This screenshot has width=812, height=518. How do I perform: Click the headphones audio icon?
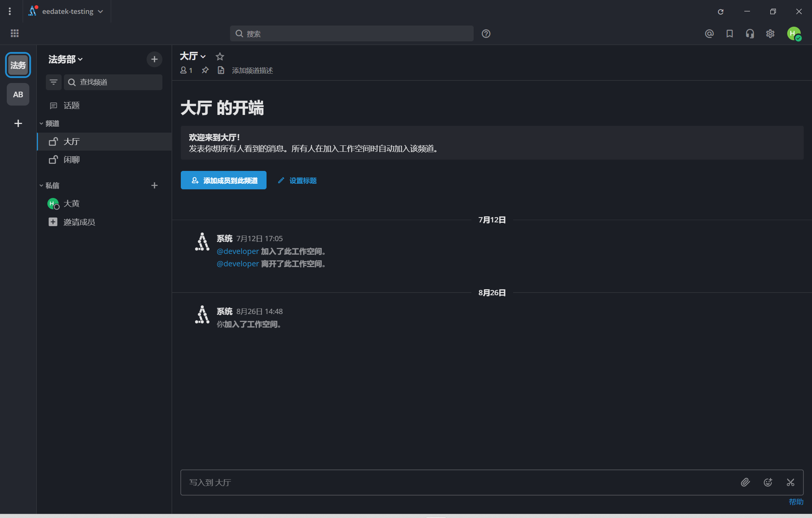(749, 33)
